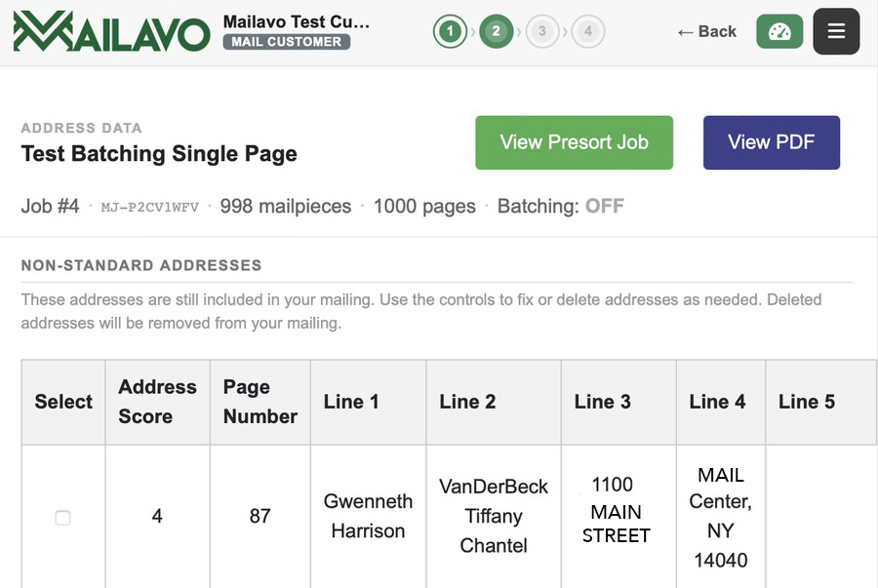878x588 pixels.
Task: Click the Job #4 label
Action: pyautogui.click(x=51, y=207)
